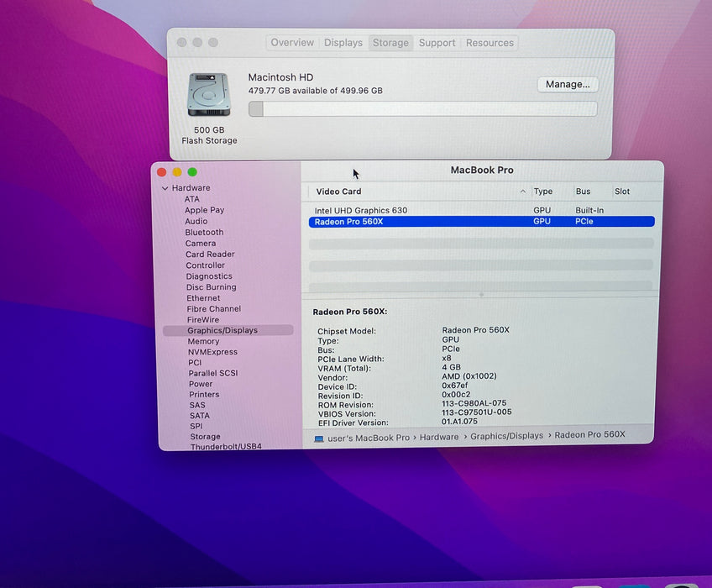Select the Storage tab
This screenshot has width=712, height=588.
[390, 43]
